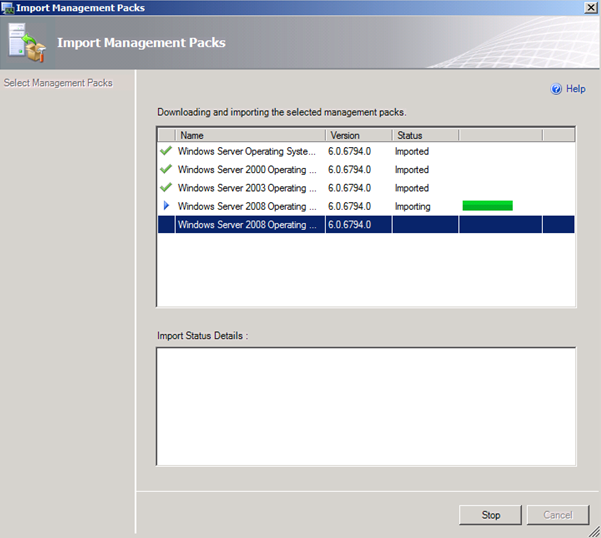Click the green import progress bar
This screenshot has height=538, width=601.
(x=488, y=206)
